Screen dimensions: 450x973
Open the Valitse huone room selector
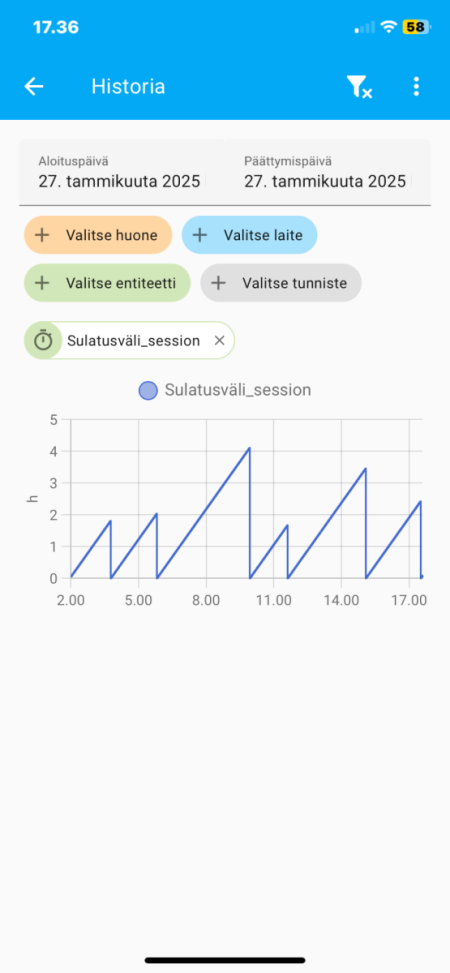pyautogui.click(x=98, y=235)
